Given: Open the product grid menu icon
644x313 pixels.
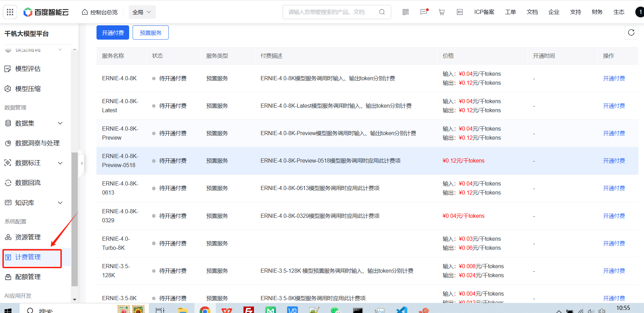Looking at the screenshot, I should [x=10, y=12].
